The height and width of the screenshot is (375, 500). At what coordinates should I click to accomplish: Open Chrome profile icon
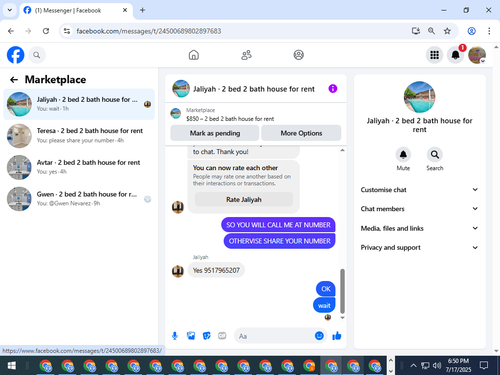pos(471,31)
